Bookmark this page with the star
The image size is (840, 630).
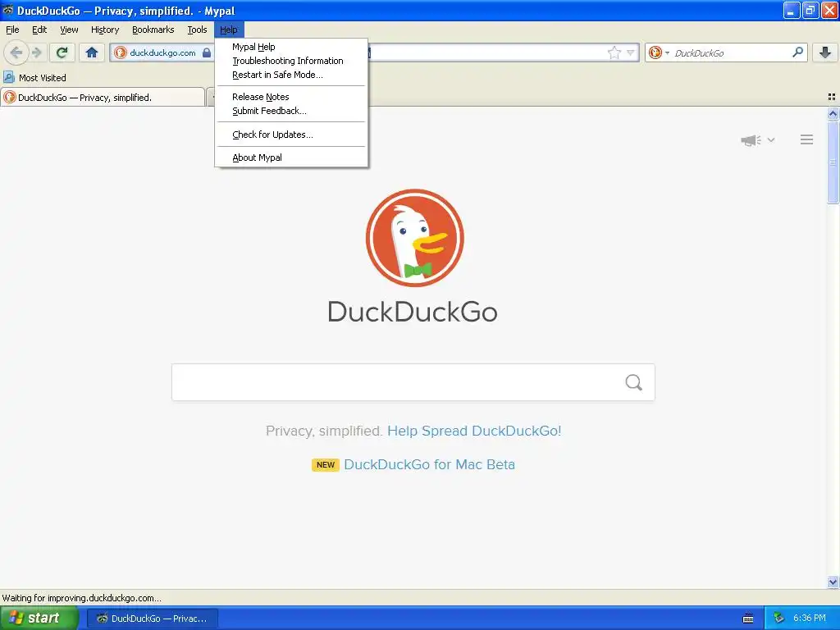click(614, 52)
